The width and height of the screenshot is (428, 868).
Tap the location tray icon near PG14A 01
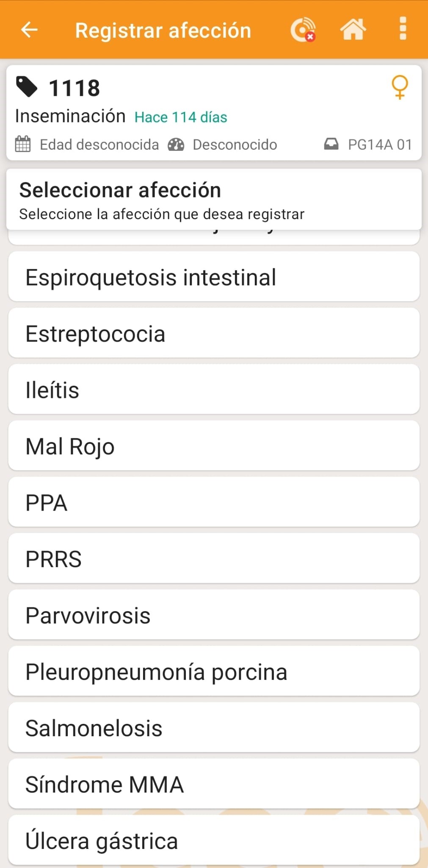click(331, 145)
